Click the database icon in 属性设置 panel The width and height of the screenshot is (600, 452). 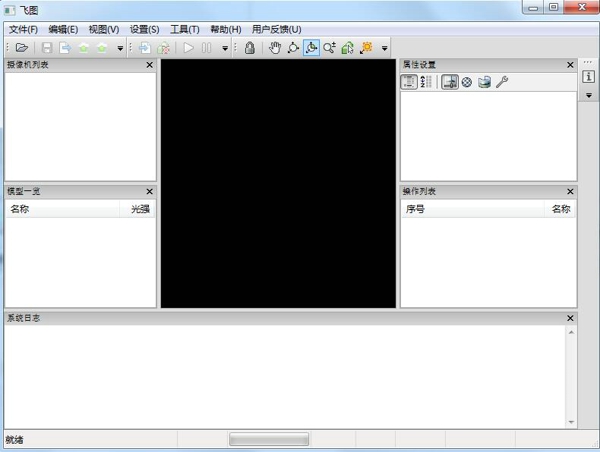(484, 82)
